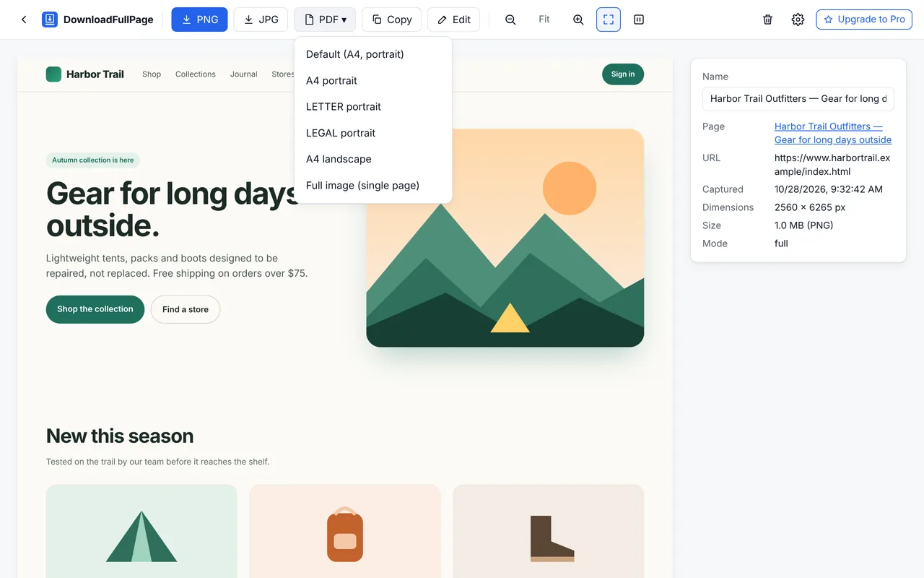The image size is (924, 578).
Task: Click the Harbor Trail logo in preview
Action: pos(85,74)
